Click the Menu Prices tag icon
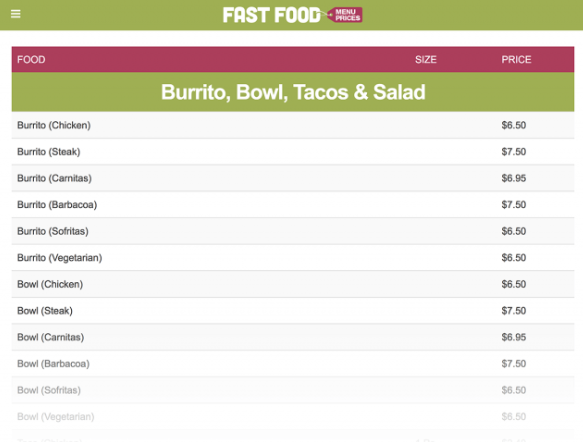 coord(346,15)
